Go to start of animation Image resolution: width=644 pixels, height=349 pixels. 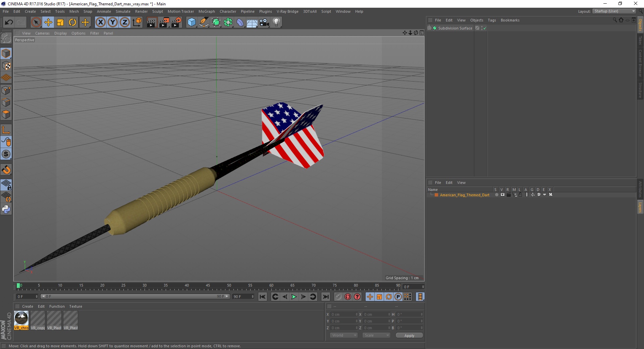coord(263,297)
